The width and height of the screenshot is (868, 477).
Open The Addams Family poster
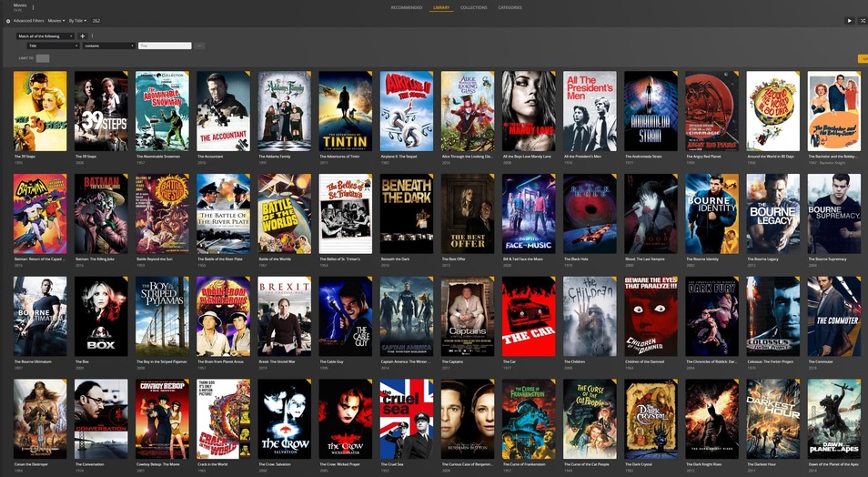tap(284, 111)
